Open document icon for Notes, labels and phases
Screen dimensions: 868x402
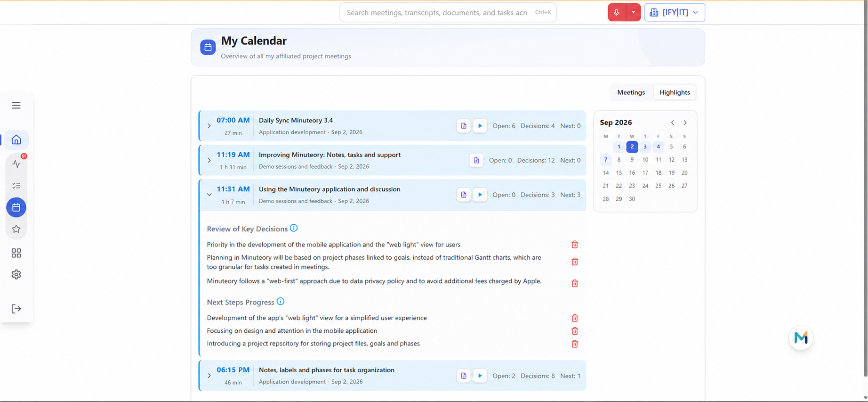(x=464, y=376)
